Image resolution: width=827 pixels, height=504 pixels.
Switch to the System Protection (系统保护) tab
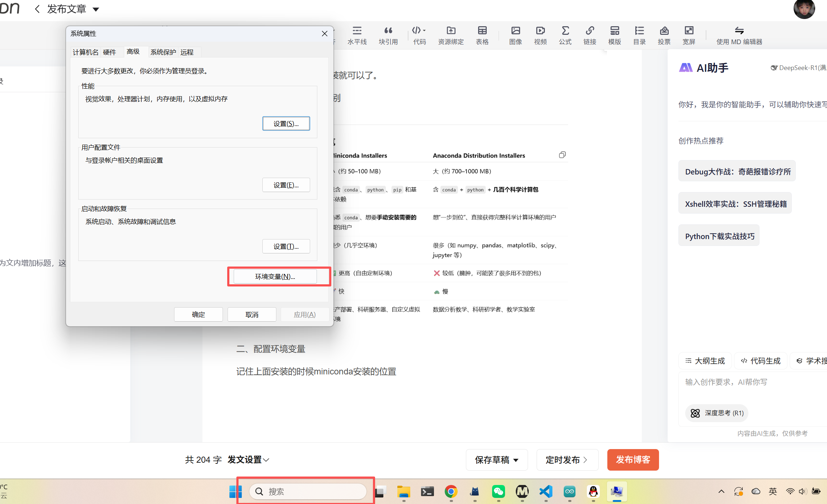163,52
